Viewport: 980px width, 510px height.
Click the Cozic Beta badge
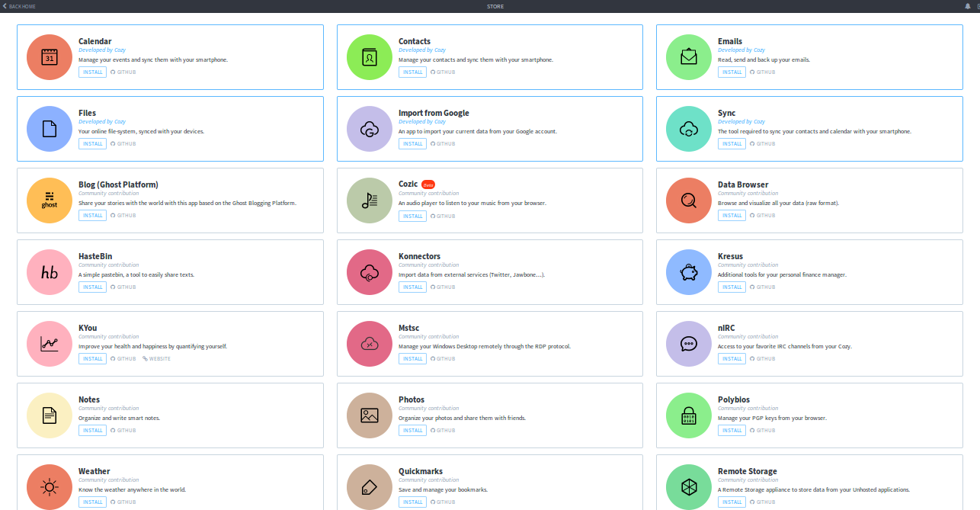[x=428, y=184]
